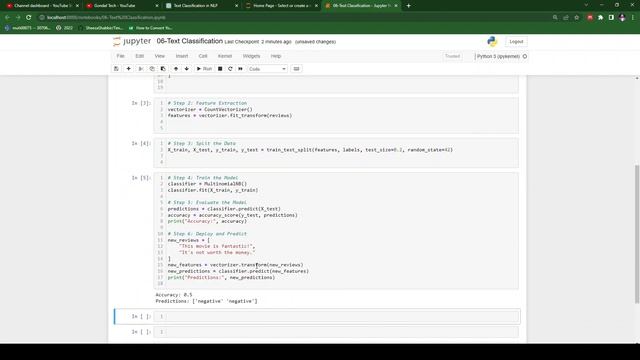Open the 2022 bookmark
This screenshot has height=360, width=640.
point(65,28)
